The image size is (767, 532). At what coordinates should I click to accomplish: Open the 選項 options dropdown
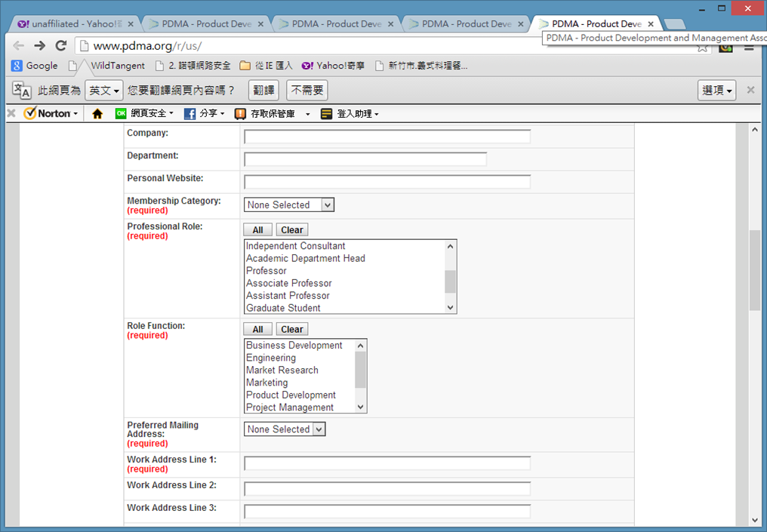point(716,91)
